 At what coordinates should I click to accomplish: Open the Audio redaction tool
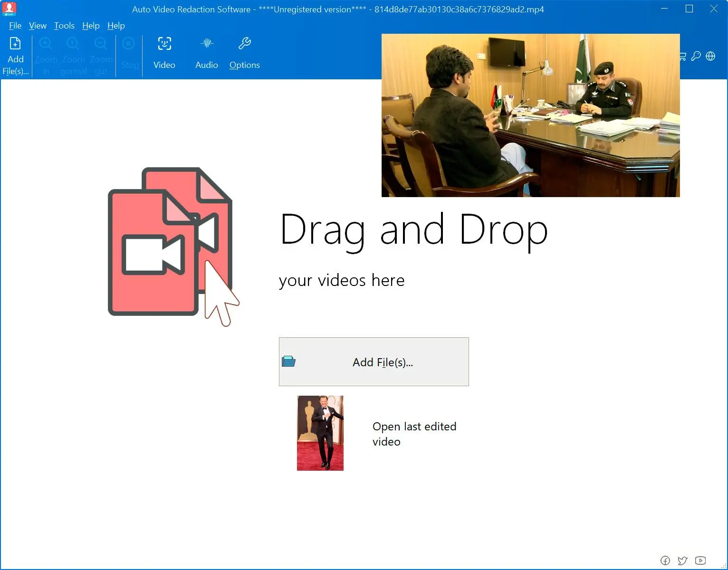[x=207, y=44]
